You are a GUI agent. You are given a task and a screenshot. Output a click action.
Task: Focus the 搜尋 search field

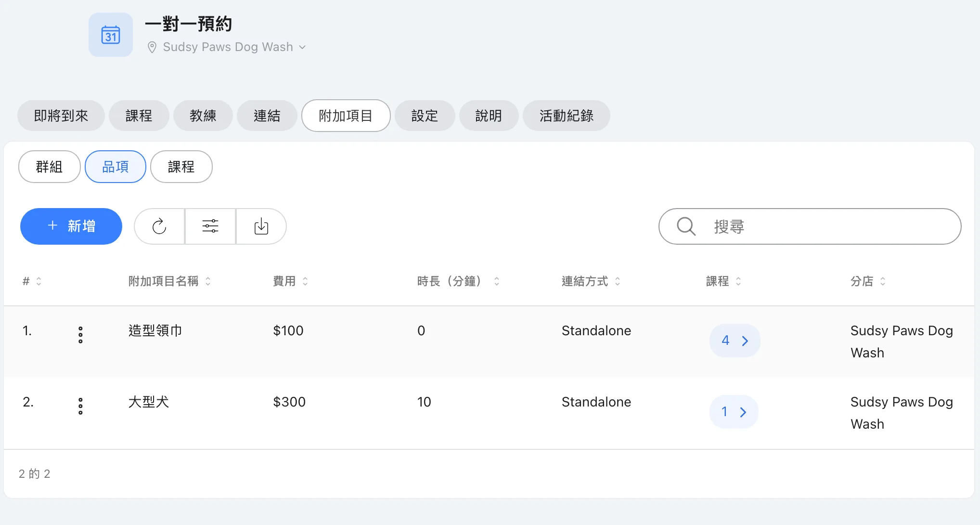pos(810,226)
